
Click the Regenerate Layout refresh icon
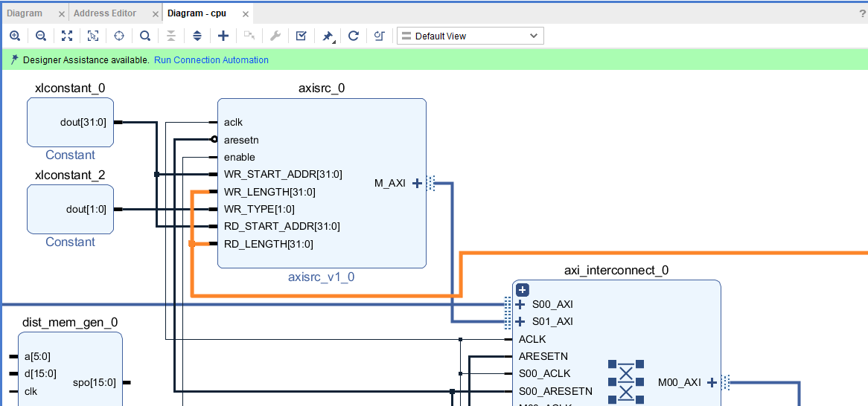point(354,36)
